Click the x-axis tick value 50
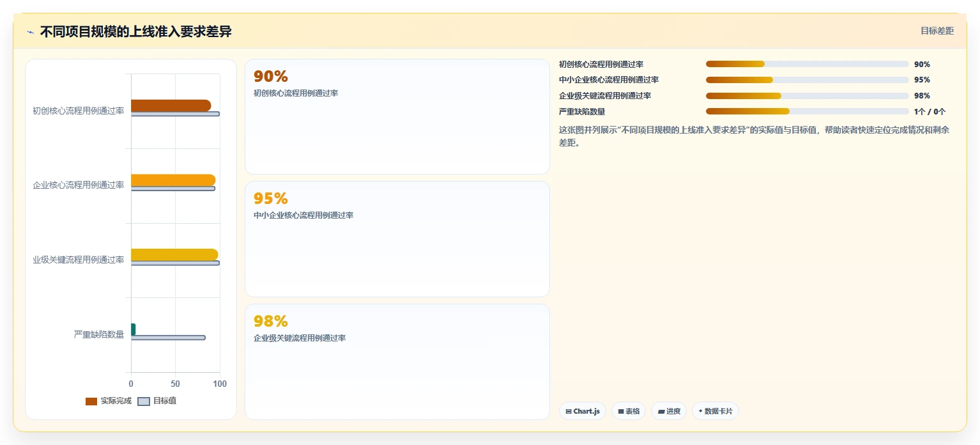The height and width of the screenshot is (445, 980). click(175, 384)
